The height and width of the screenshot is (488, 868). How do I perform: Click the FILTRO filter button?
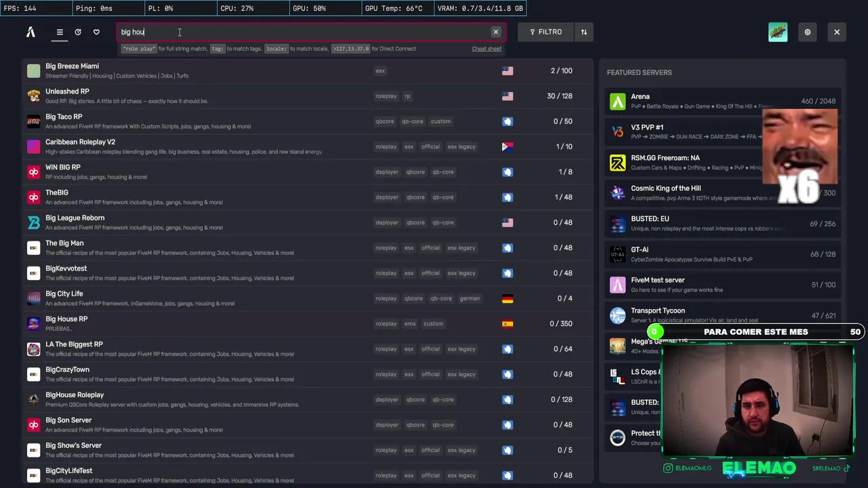click(x=546, y=32)
